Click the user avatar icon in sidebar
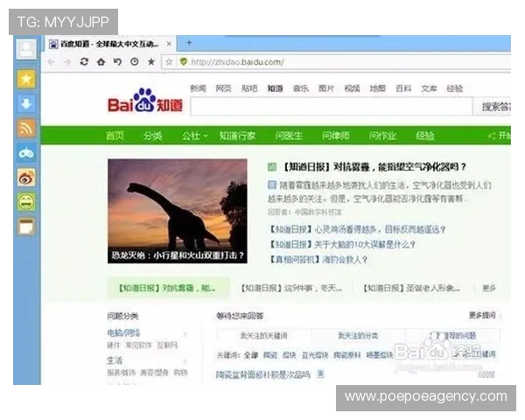 (x=26, y=49)
